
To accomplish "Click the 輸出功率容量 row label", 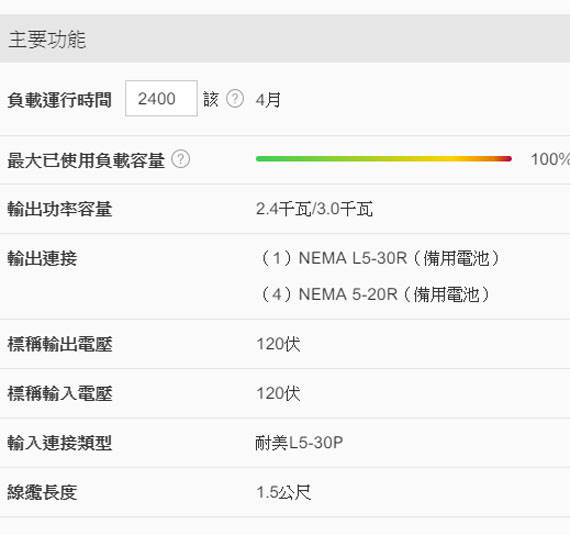I will pyautogui.click(x=60, y=209).
